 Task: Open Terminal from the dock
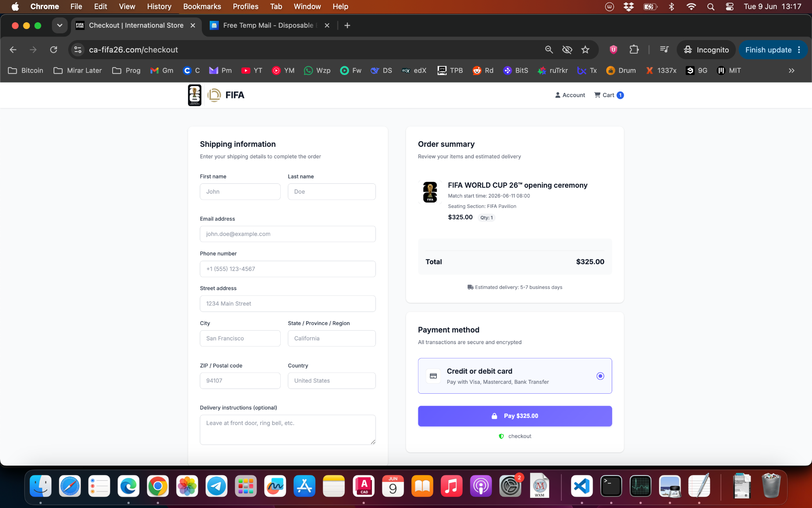click(611, 486)
